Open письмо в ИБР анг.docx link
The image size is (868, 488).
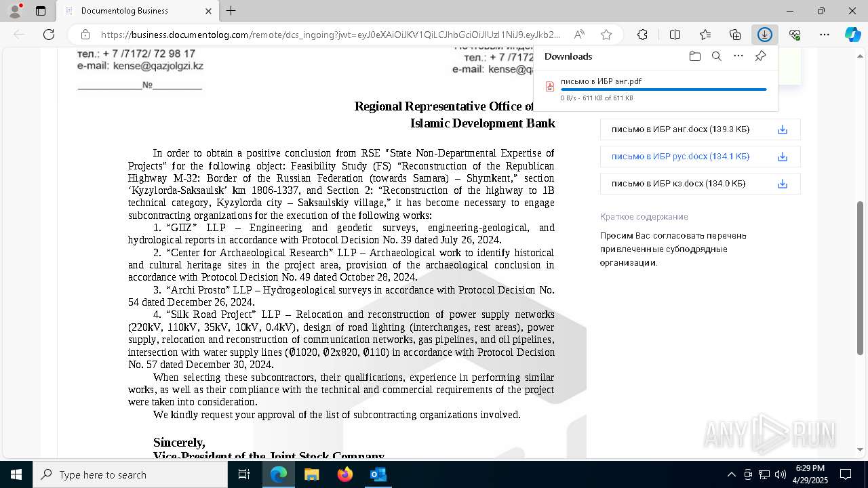coord(680,129)
